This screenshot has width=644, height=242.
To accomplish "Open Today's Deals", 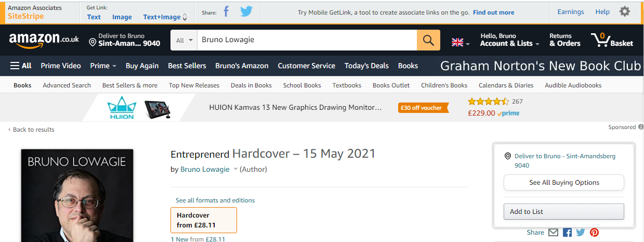I will pyautogui.click(x=366, y=66).
